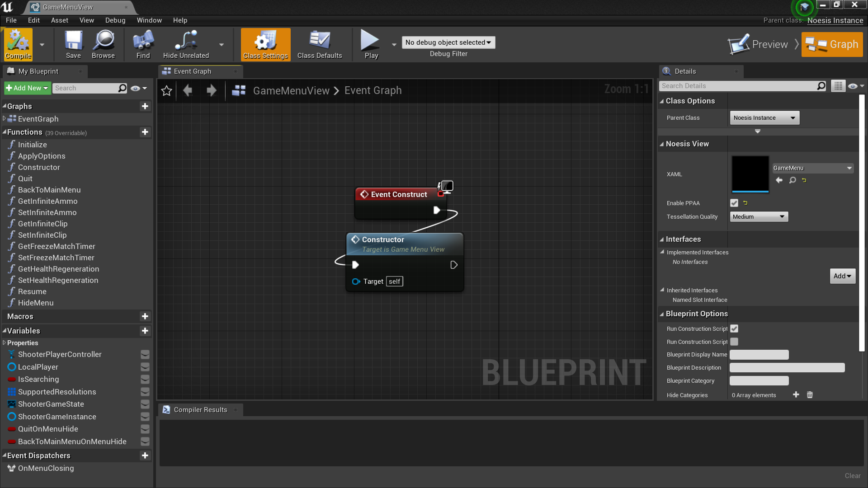The image size is (868, 488).
Task: Switch to Compiler Results tab
Action: click(201, 410)
